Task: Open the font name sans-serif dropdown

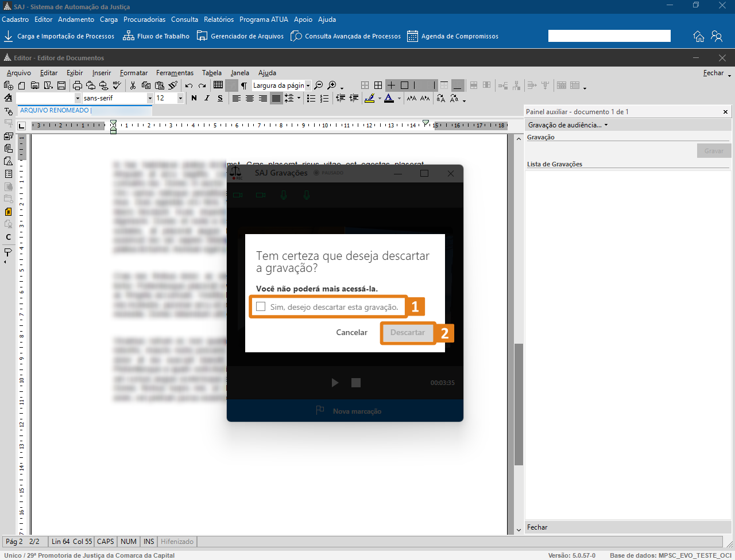Action: [150, 98]
